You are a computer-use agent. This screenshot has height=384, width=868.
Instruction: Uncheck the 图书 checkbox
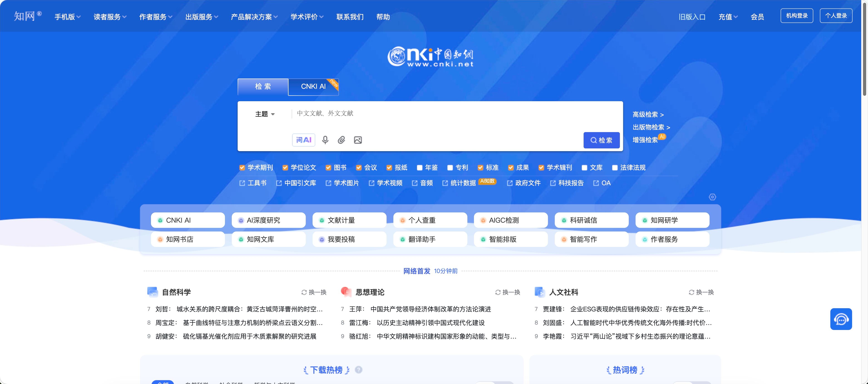(328, 168)
